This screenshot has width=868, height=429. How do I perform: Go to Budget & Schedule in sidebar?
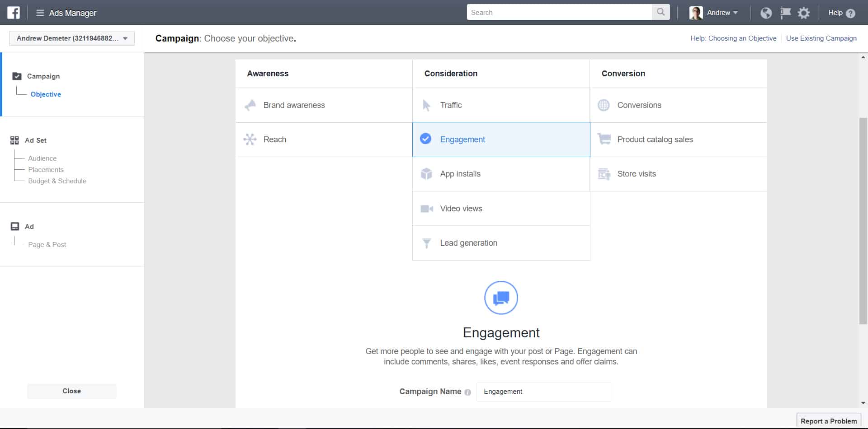tap(57, 181)
